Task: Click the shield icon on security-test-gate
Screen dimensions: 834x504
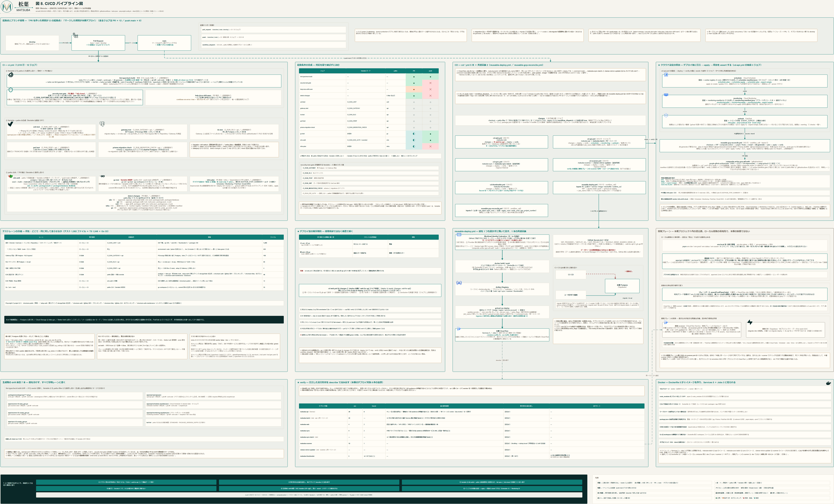Action: (x=11, y=90)
